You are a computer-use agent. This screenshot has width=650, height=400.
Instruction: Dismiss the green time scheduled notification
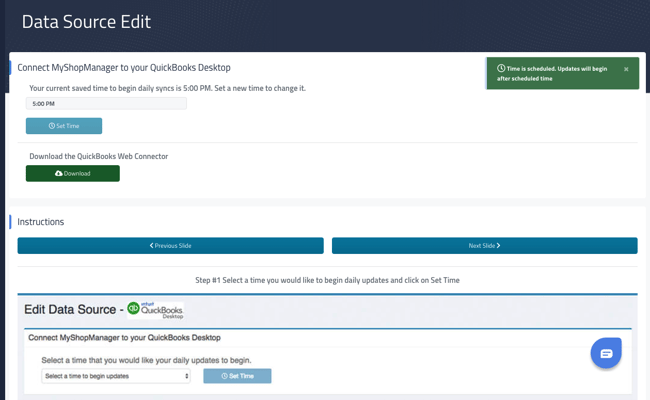point(626,69)
